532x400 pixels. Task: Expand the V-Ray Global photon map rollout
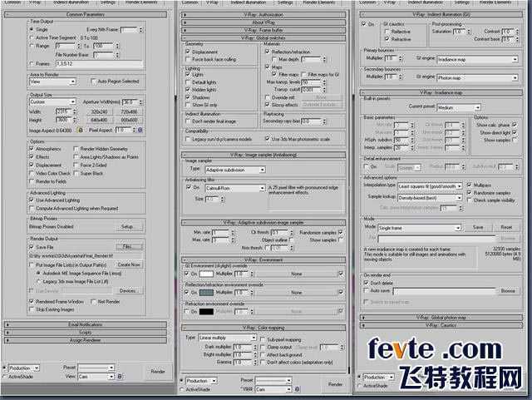click(x=441, y=318)
